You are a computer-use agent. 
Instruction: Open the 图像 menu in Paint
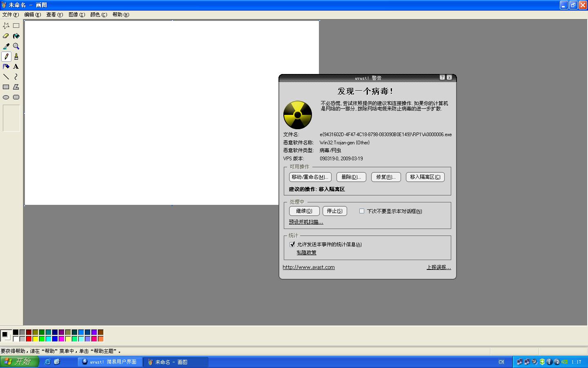pyautogui.click(x=77, y=15)
